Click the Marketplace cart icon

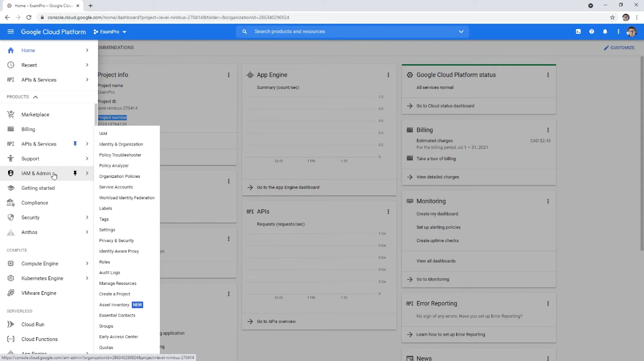point(10,115)
